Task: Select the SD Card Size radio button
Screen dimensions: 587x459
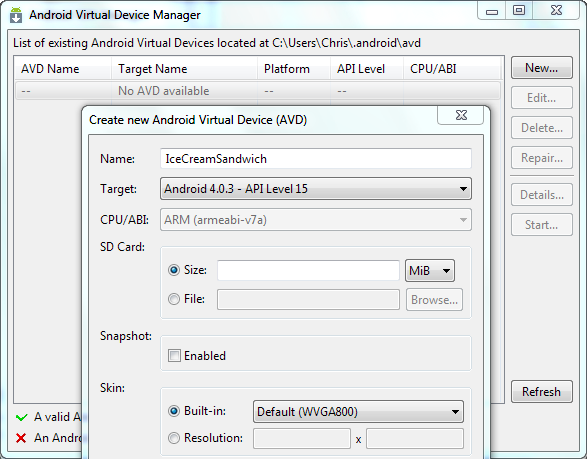Action: click(x=174, y=270)
